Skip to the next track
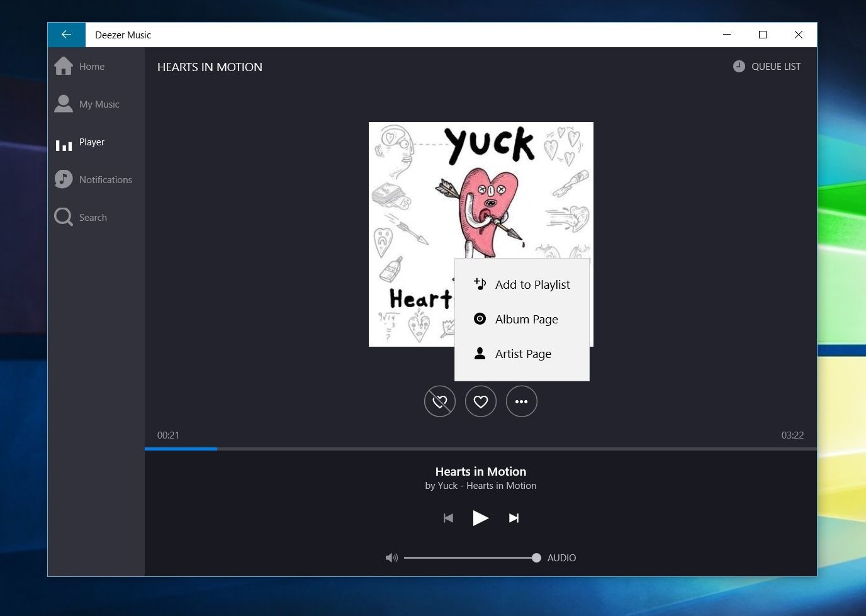The height and width of the screenshot is (616, 866). pyautogui.click(x=514, y=518)
